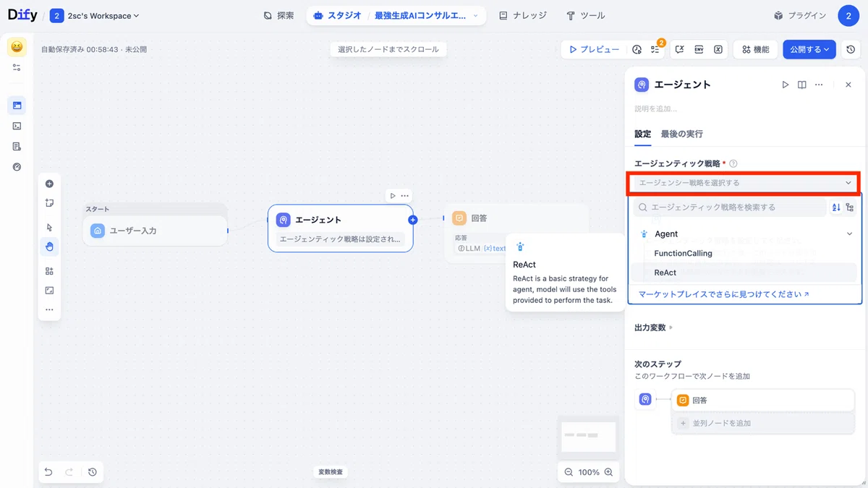This screenshot has width=868, height=488.
Task: Open the checklist icon with badge 2
Action: [x=655, y=49]
